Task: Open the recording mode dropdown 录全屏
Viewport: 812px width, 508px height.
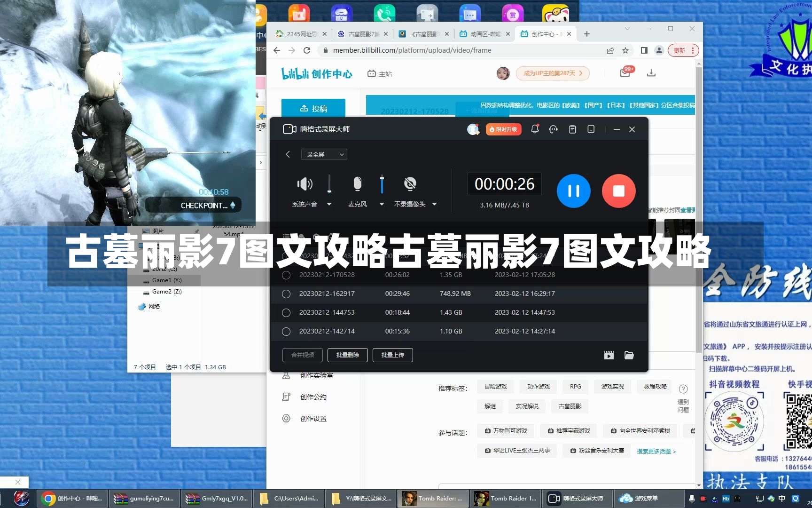Action: point(324,154)
